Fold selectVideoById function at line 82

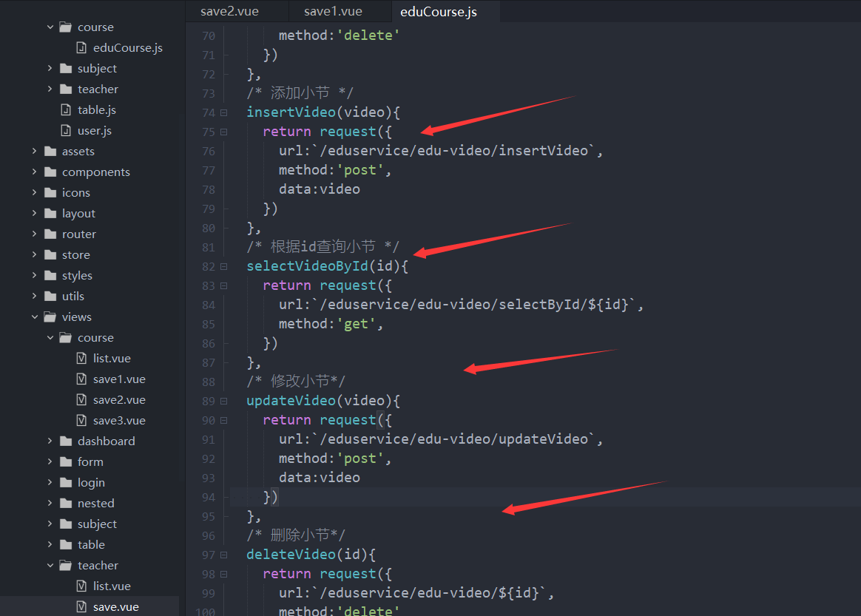(x=224, y=266)
